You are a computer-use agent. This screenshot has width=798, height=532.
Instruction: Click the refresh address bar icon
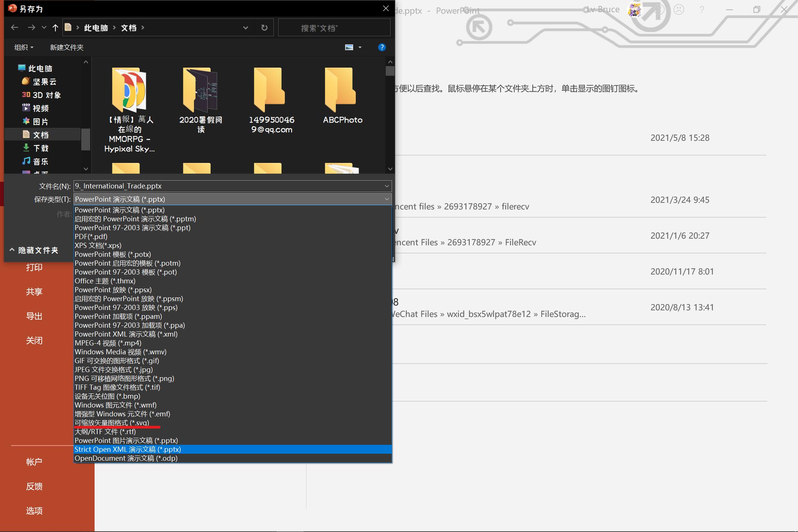(x=264, y=28)
